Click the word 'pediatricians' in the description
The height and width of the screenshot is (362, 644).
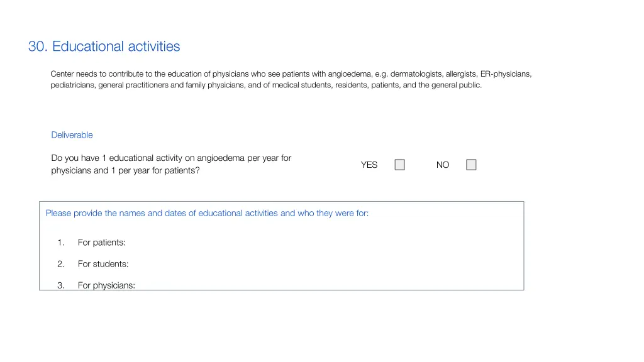coord(73,85)
